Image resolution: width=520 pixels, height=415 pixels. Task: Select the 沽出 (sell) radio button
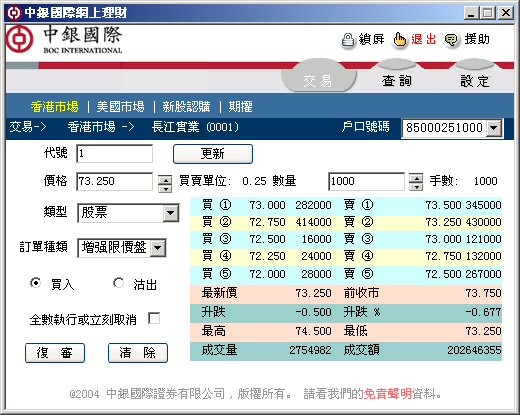click(118, 283)
